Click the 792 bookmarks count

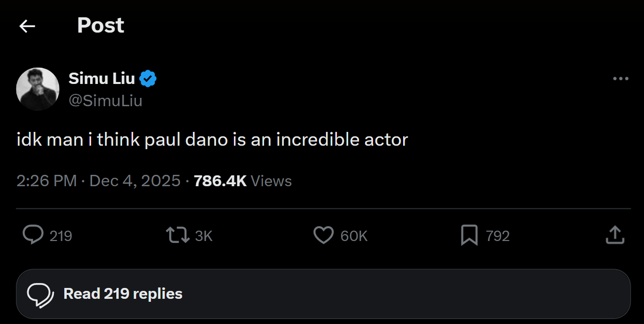point(498,236)
